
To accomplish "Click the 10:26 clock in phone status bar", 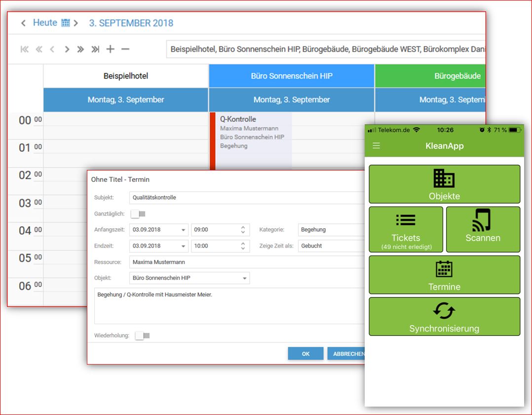I will coord(445,130).
